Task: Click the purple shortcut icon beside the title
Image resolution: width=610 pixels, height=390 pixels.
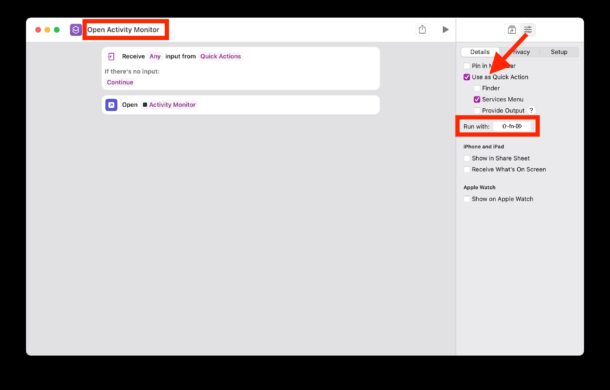Action: click(75, 30)
